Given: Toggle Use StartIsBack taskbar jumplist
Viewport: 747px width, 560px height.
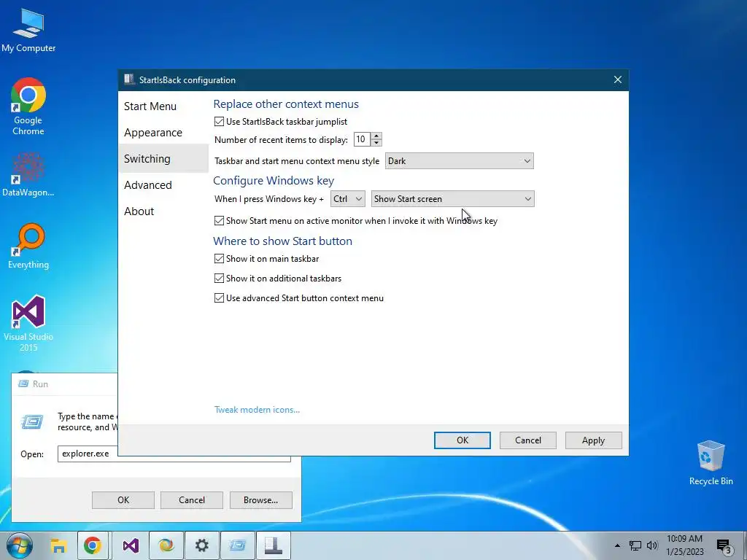Looking at the screenshot, I should pos(219,122).
